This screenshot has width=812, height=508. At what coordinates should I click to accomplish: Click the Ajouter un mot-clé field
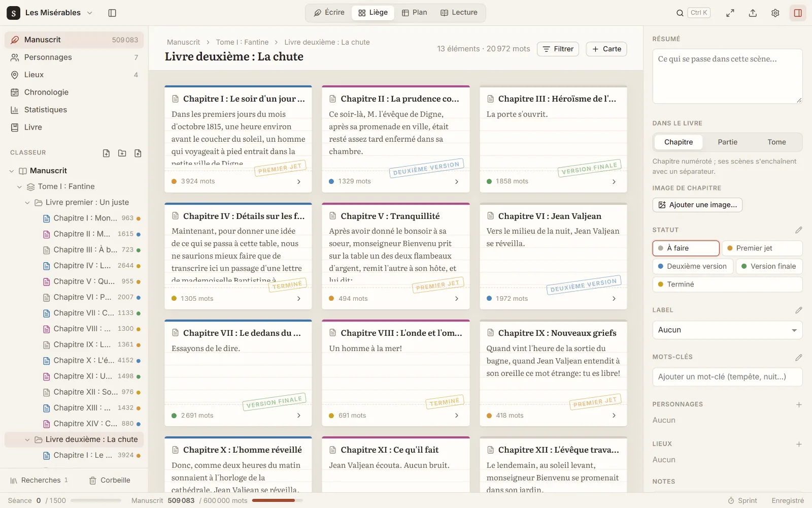(727, 377)
